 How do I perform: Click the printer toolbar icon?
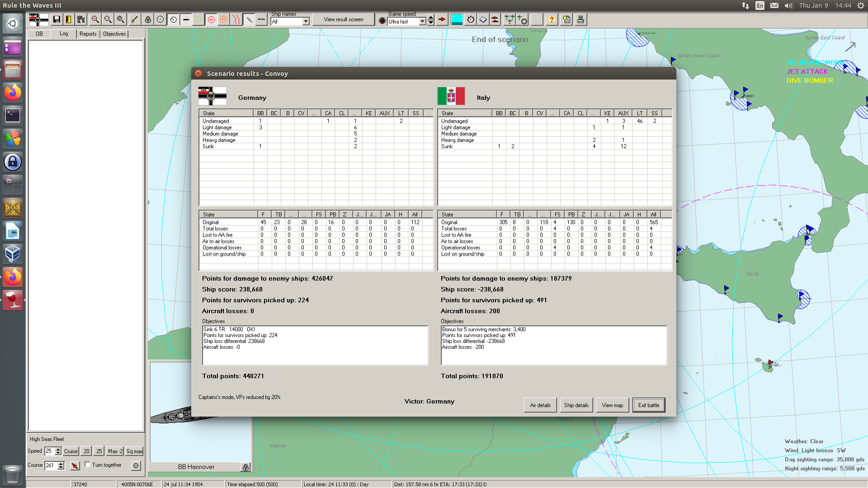580,19
